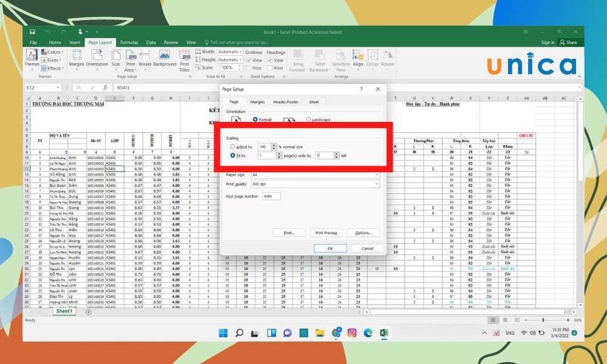
Task: Toggle Gridlines View checkbox
Action: pos(248,60)
